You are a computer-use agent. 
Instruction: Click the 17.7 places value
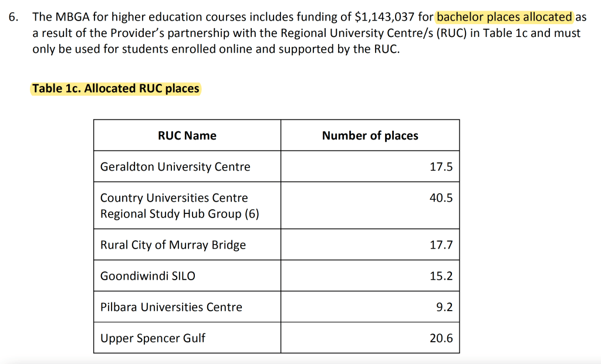pyautogui.click(x=441, y=245)
